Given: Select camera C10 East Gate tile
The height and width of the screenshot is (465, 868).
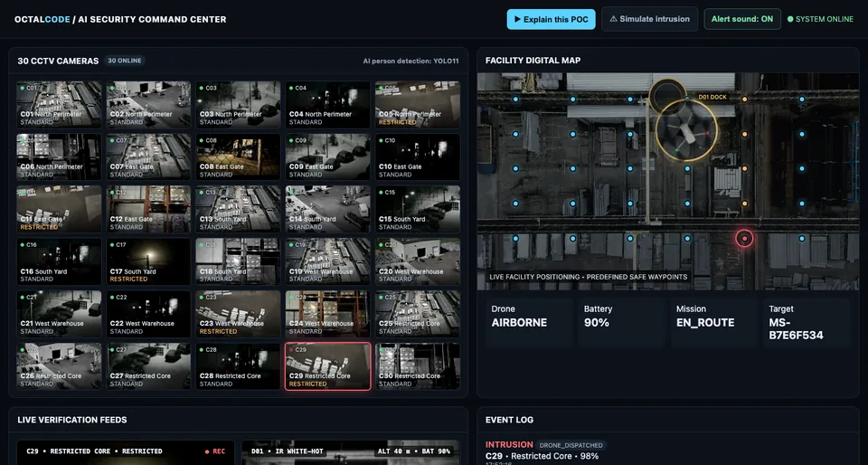Looking at the screenshot, I should 418,157.
